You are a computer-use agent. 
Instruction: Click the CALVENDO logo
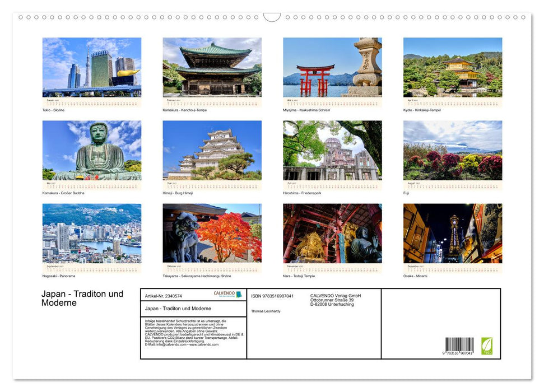click(x=227, y=294)
